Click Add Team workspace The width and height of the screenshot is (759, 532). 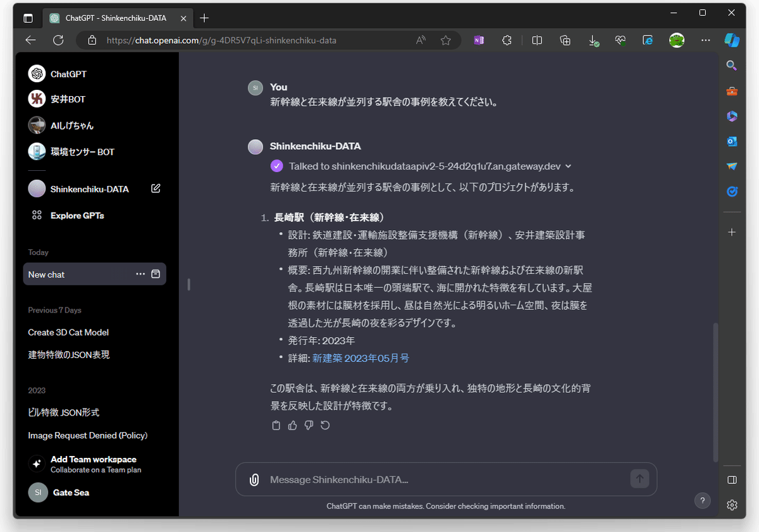click(x=95, y=464)
